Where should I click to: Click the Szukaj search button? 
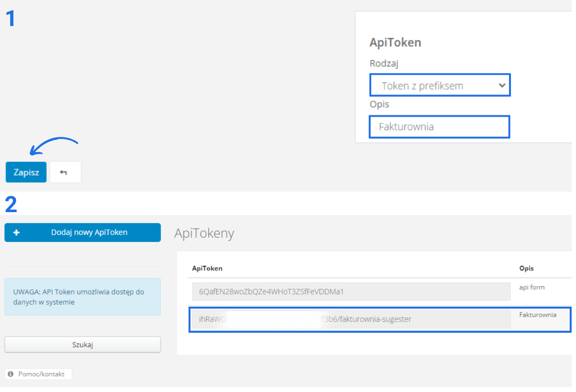tap(82, 344)
